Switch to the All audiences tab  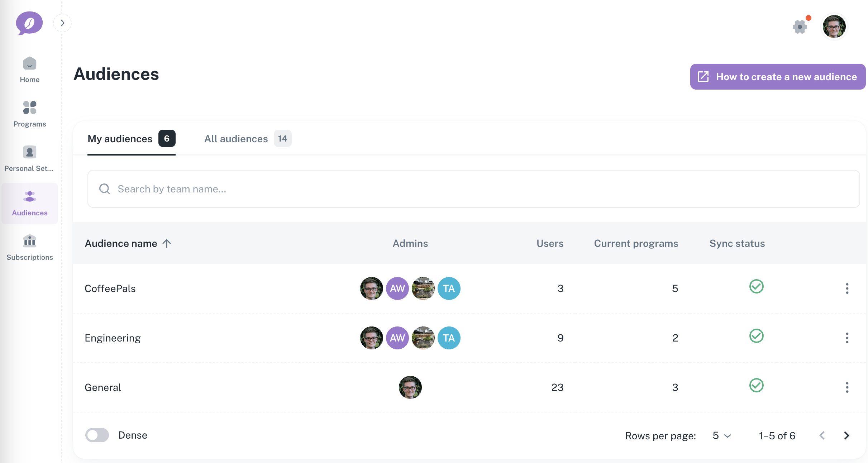(247, 139)
